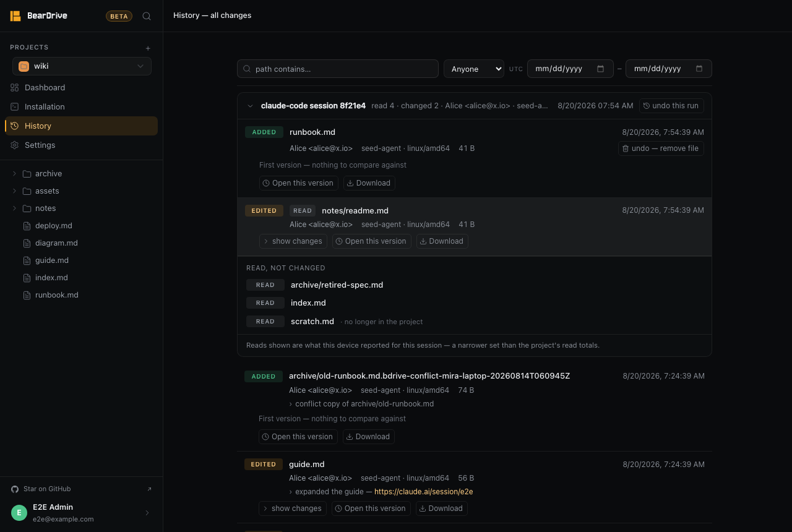Open this version of notes/readme.md
Image resolution: width=792 pixels, height=532 pixels.
point(371,241)
